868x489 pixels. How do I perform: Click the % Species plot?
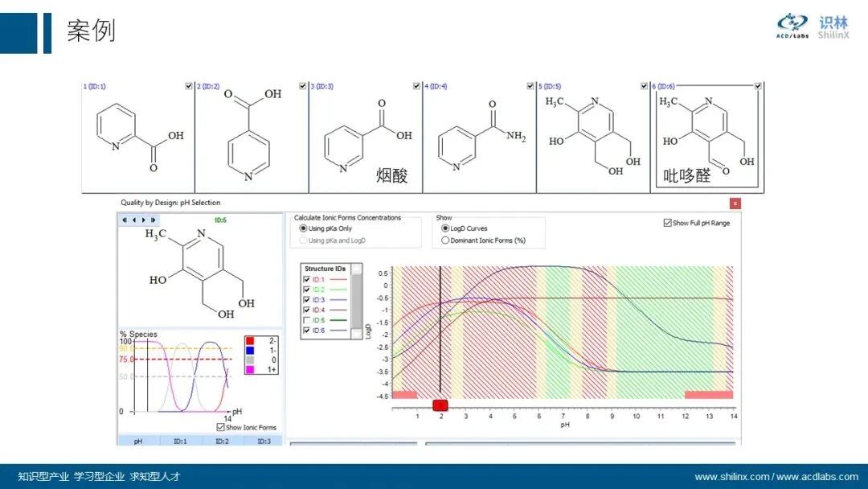[x=181, y=376]
